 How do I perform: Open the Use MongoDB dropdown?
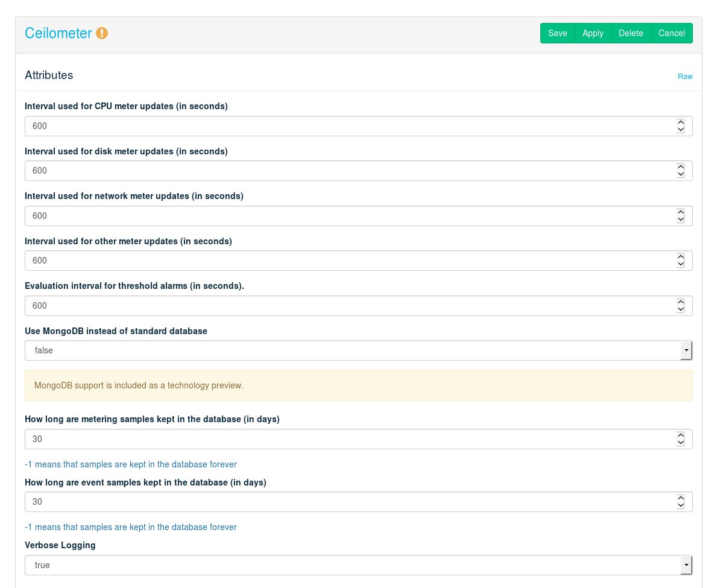[358, 350]
